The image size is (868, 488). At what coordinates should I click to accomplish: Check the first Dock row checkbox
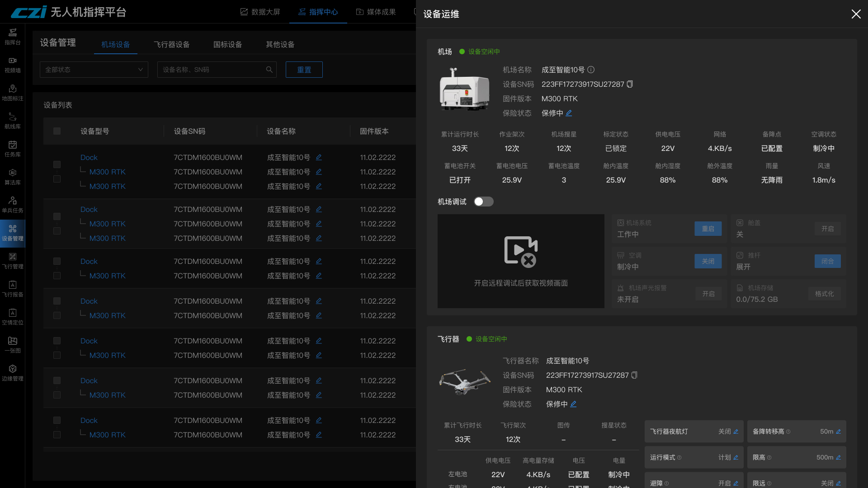click(x=57, y=164)
